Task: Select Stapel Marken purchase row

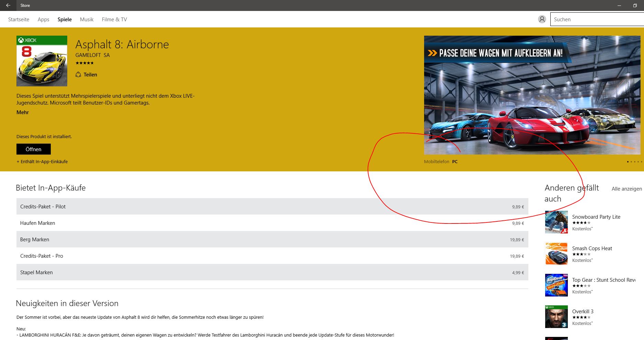Action: [x=272, y=272]
